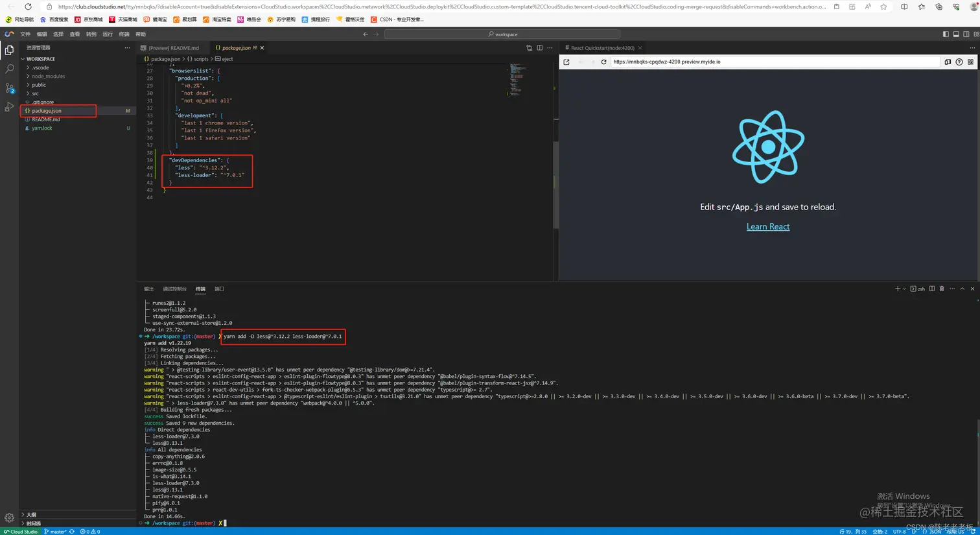Close the bottom terminal panel
The height and width of the screenshot is (535, 980).
(972, 289)
